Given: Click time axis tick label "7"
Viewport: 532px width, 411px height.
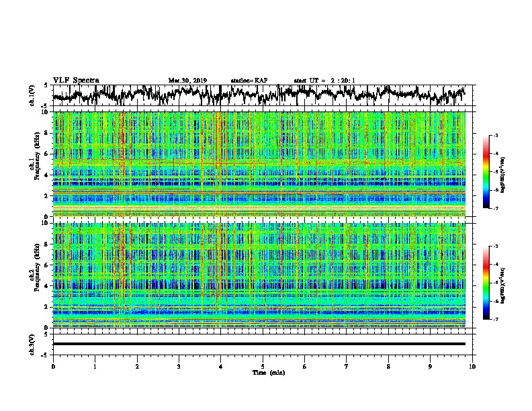Looking at the screenshot, I should [x=347, y=367].
